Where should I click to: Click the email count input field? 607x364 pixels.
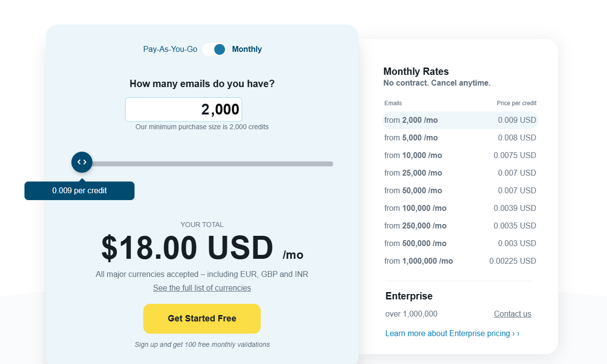click(184, 110)
